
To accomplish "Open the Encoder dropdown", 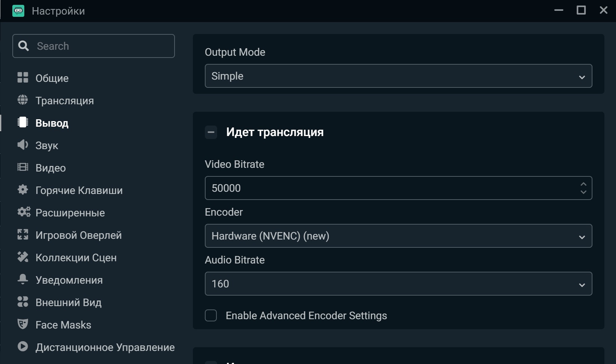I will pos(398,236).
